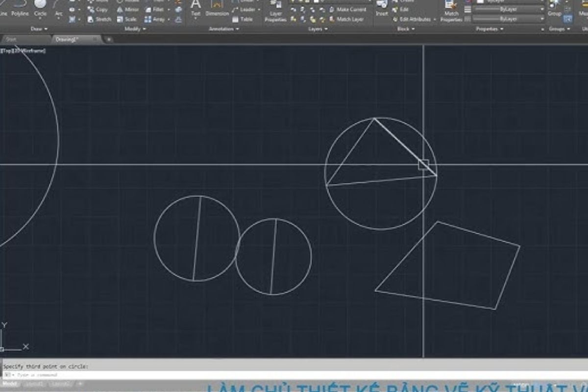Open Layer Properties manager

point(276,12)
